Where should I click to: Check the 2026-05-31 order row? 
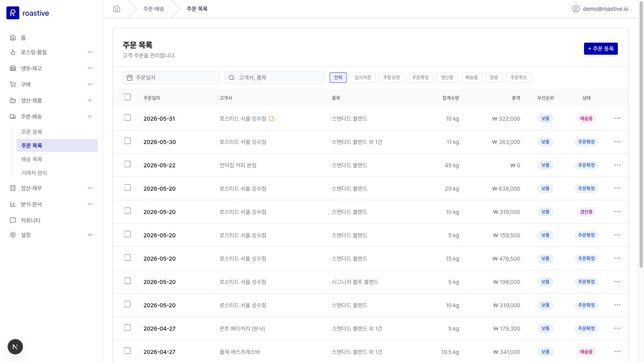128,117
